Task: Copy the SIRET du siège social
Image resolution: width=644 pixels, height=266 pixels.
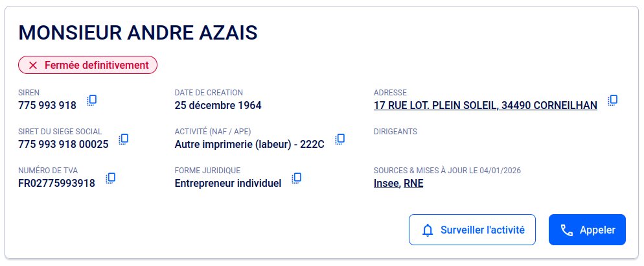Action: [124, 139]
